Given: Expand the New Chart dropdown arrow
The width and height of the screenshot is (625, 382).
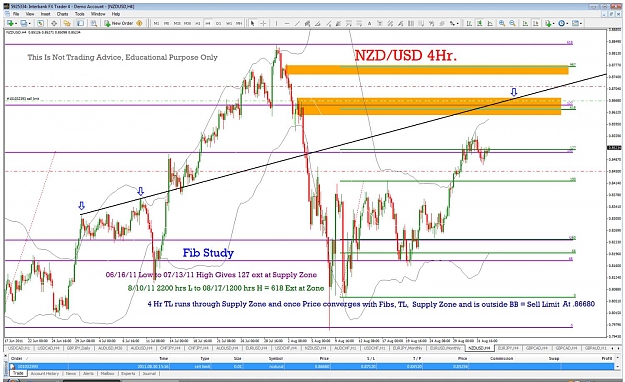Looking at the screenshot, I should tap(16, 24).
